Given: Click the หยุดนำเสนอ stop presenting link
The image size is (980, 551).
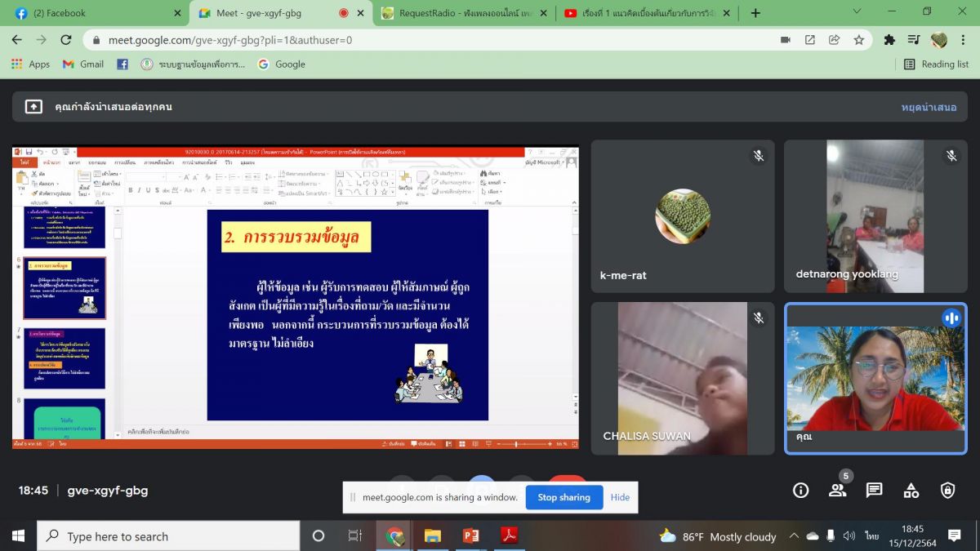Looking at the screenshot, I should [929, 107].
